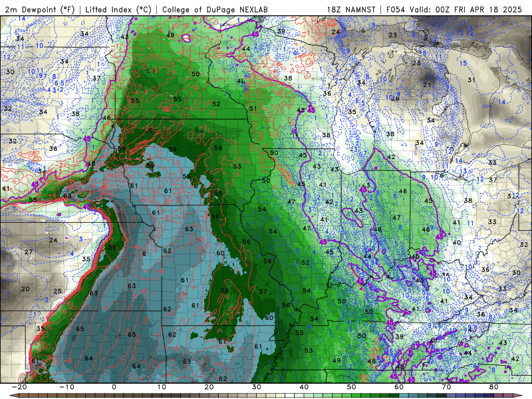Click the '-10' tick label on the color scale

point(66,387)
